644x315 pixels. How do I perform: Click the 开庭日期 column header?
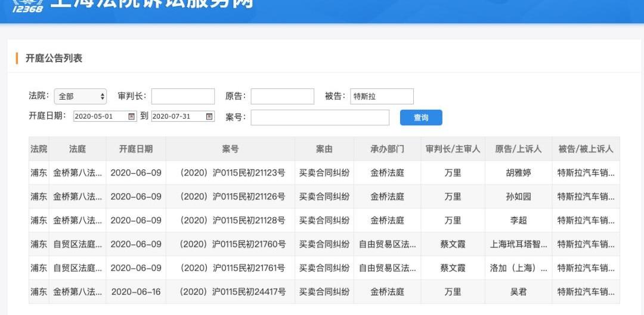tap(136, 149)
